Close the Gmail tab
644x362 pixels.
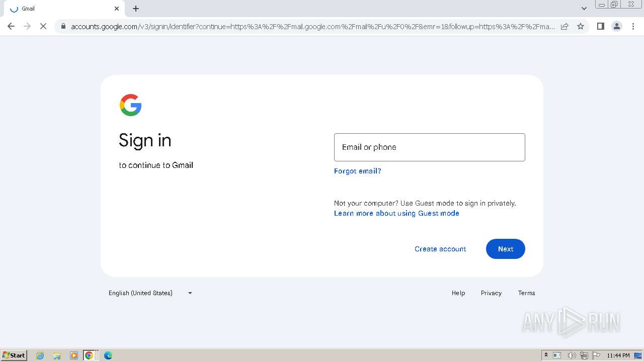117,9
